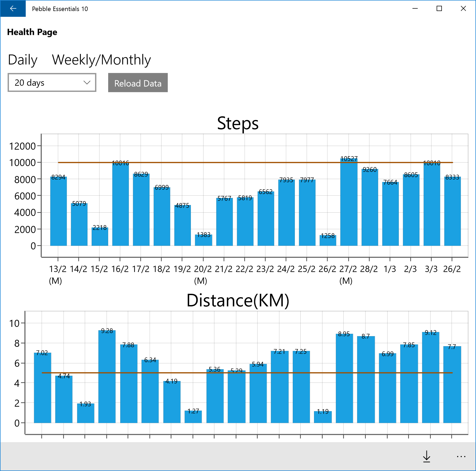Click the orange 10000 steps goal line
The width and height of the screenshot is (476, 471).
pyautogui.click(x=255, y=163)
